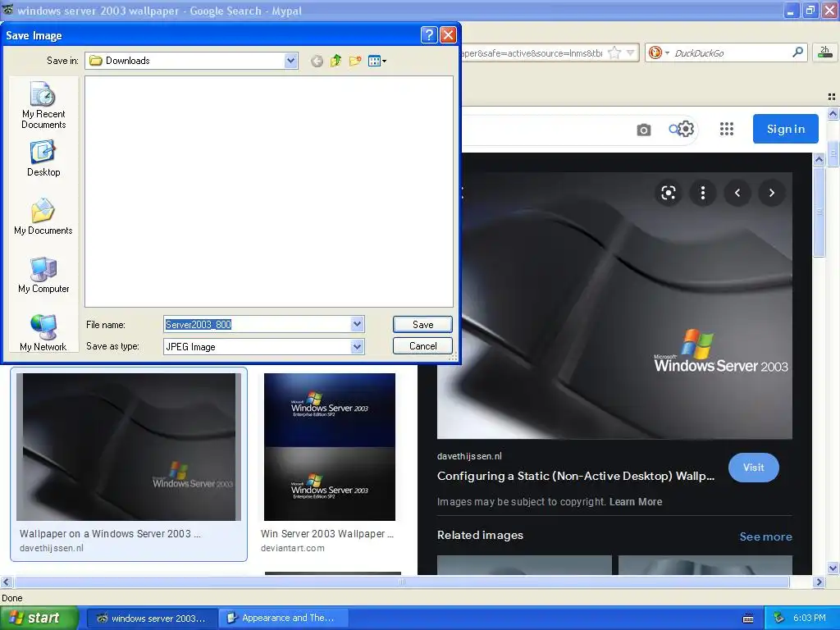Click Wallpaper on a Windows Server 2003 caption
This screenshot has height=630, width=840.
111,533
